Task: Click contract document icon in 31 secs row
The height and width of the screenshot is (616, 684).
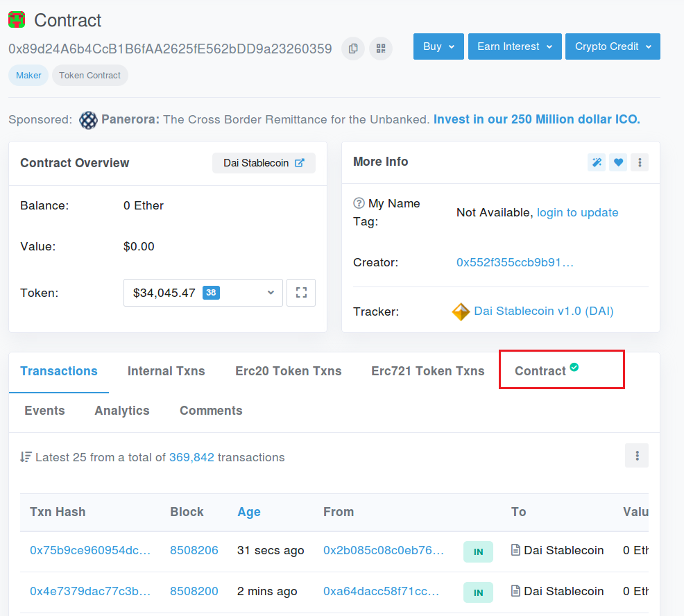Action: pos(515,550)
